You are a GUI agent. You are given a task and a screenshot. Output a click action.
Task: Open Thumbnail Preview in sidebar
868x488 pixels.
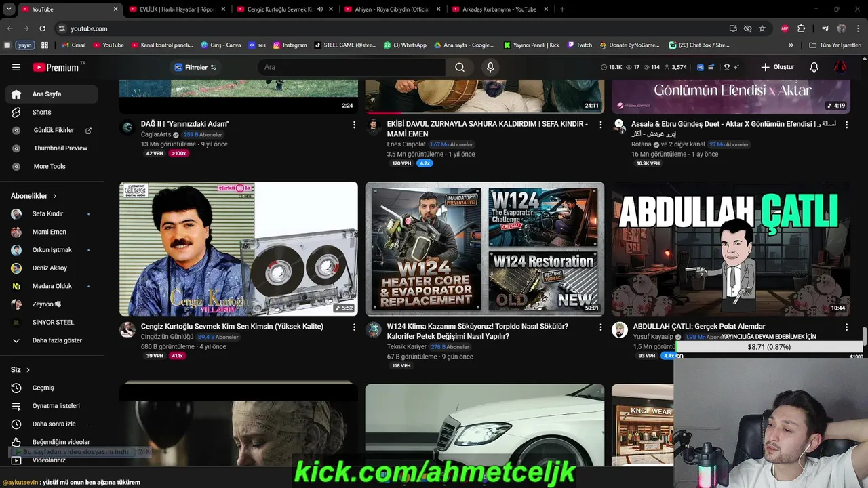pos(52,148)
